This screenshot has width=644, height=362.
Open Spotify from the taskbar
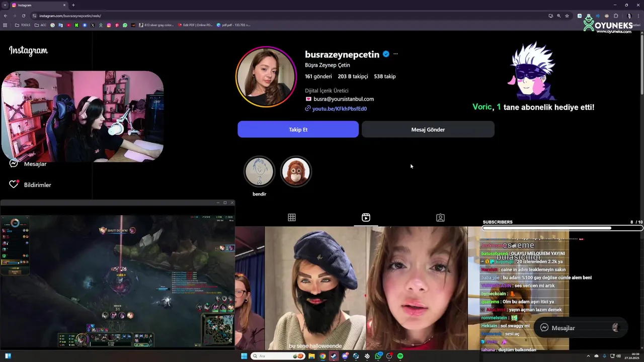[x=400, y=356]
